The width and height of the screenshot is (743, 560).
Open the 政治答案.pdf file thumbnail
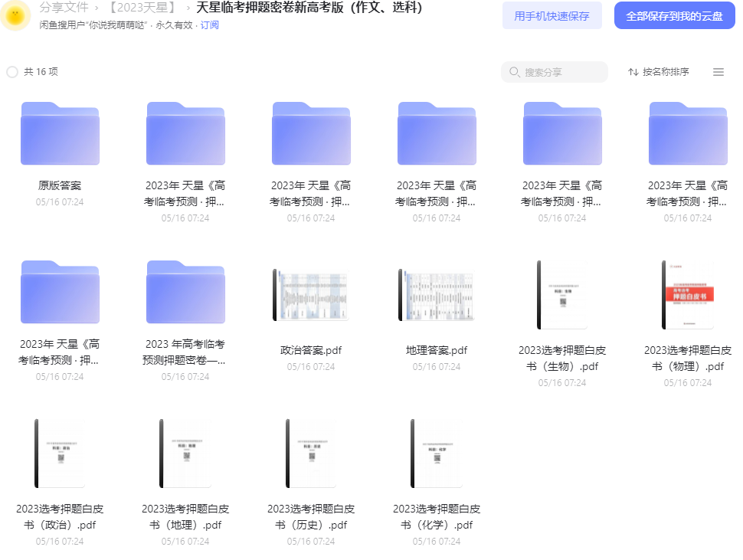pyautogui.click(x=311, y=295)
